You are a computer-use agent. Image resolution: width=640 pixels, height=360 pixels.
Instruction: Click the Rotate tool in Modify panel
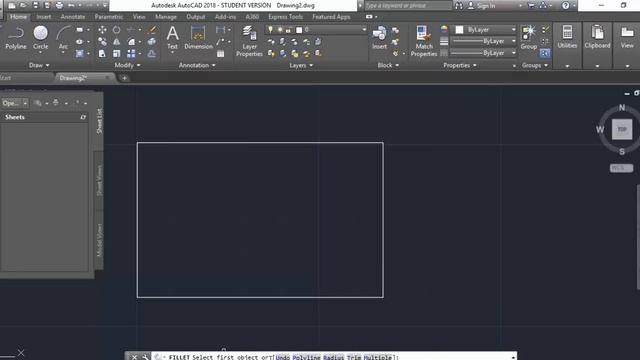click(x=116, y=30)
